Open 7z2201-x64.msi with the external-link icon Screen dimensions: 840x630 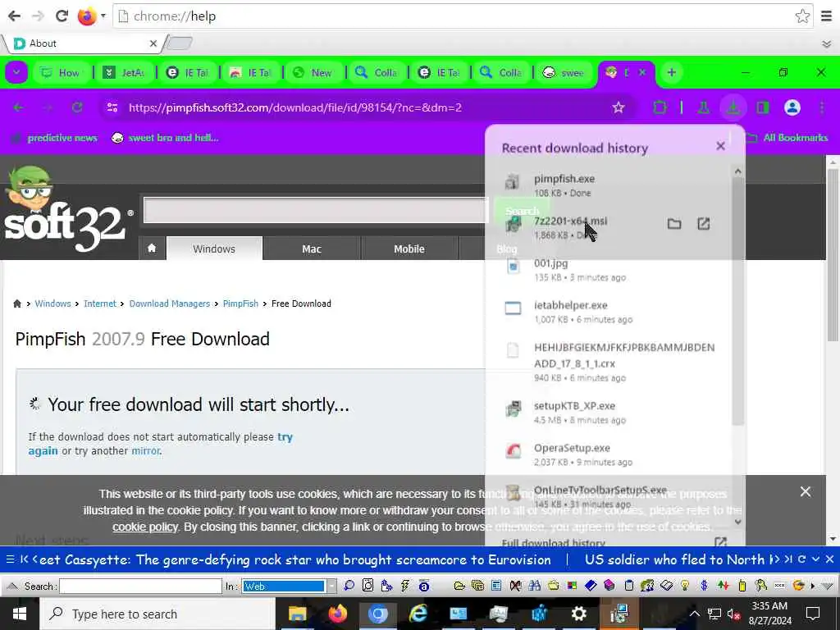coord(703,224)
